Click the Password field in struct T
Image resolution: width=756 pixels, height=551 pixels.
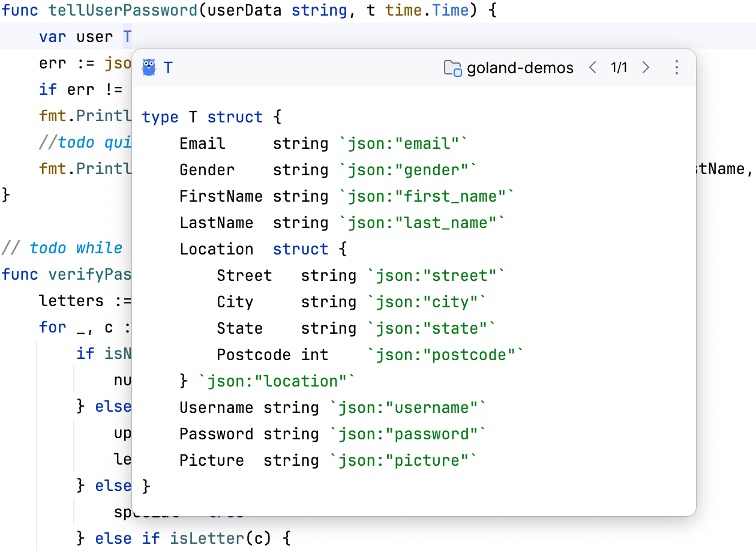[x=216, y=434]
